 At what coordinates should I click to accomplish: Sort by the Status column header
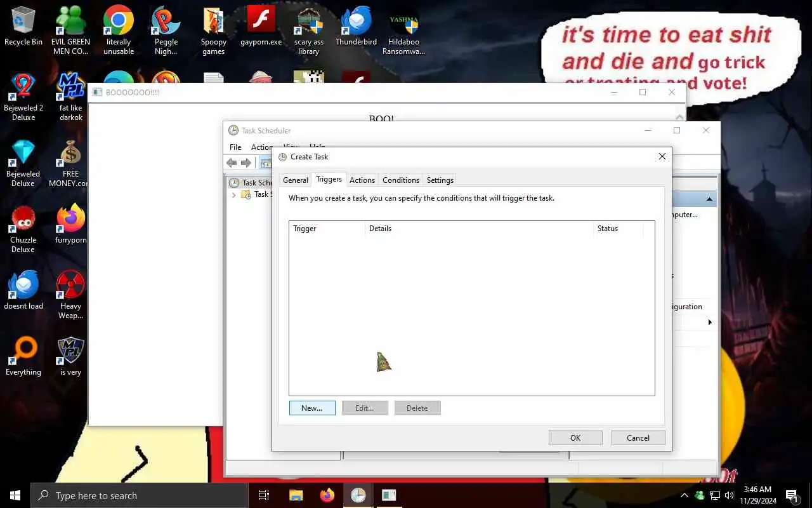(x=619, y=229)
